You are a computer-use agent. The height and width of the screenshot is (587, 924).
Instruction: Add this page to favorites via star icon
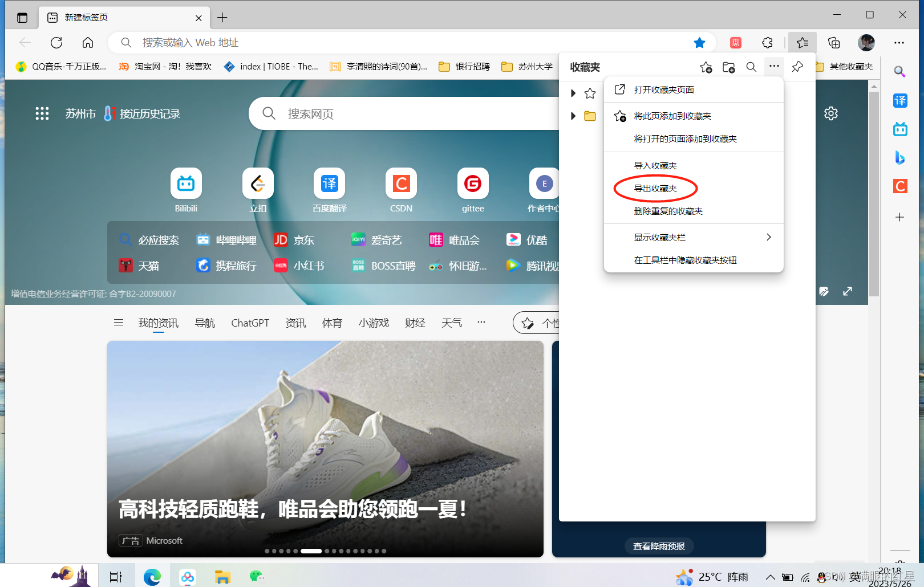point(700,42)
